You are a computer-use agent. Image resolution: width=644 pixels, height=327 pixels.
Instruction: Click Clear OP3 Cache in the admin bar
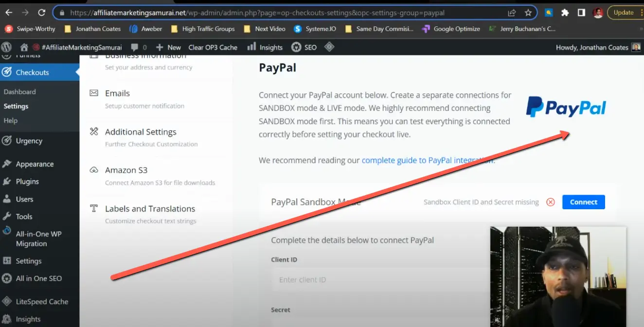214,47
